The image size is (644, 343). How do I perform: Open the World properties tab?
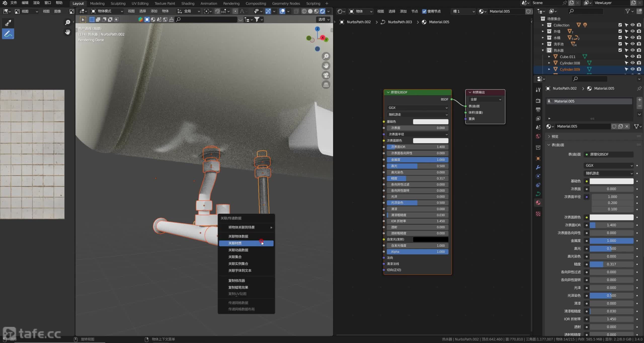click(x=538, y=136)
